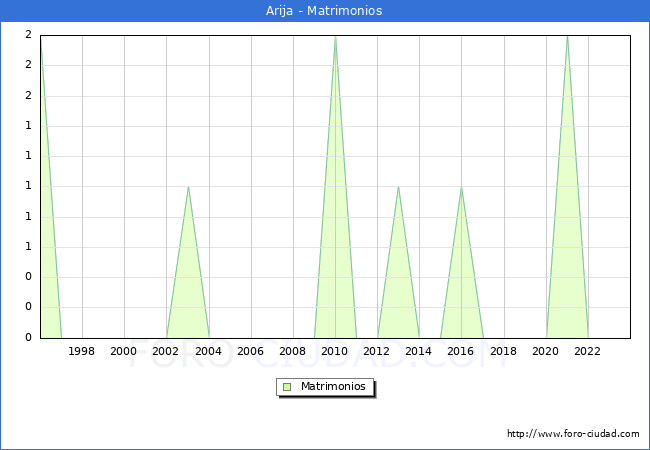This screenshot has height=450, width=650.
Task: Select the 2016 x-axis label
Action: (461, 351)
